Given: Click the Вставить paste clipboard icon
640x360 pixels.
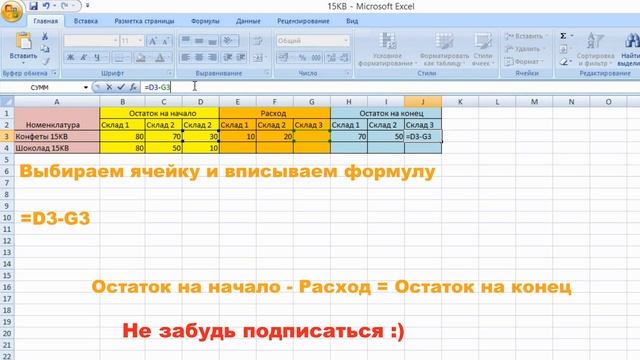Looking at the screenshot, I should click(23, 41).
